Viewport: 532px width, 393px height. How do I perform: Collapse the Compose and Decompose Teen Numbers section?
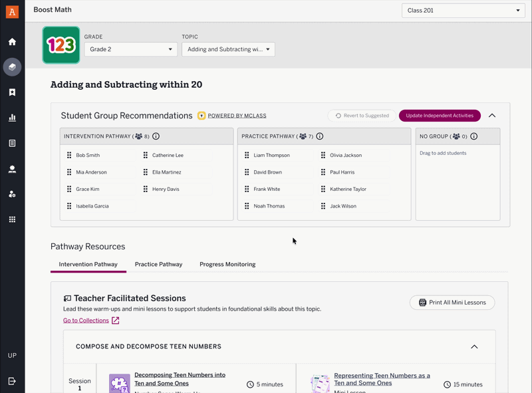pyautogui.click(x=474, y=346)
